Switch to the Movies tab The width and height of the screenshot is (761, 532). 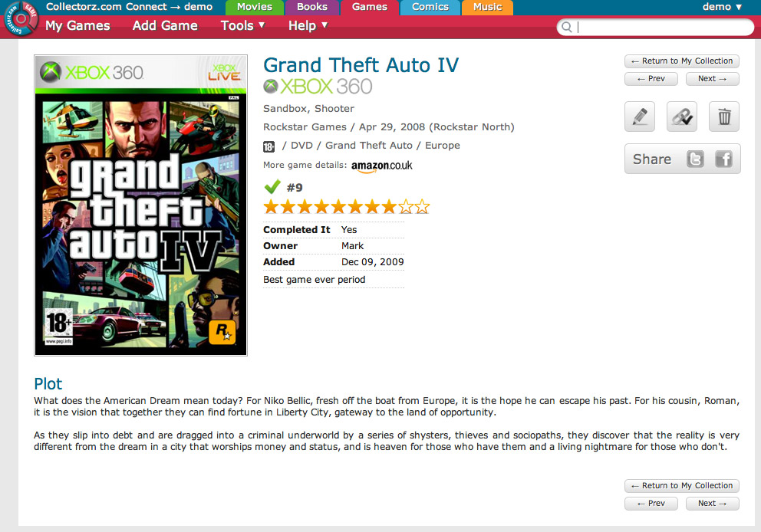click(x=255, y=7)
